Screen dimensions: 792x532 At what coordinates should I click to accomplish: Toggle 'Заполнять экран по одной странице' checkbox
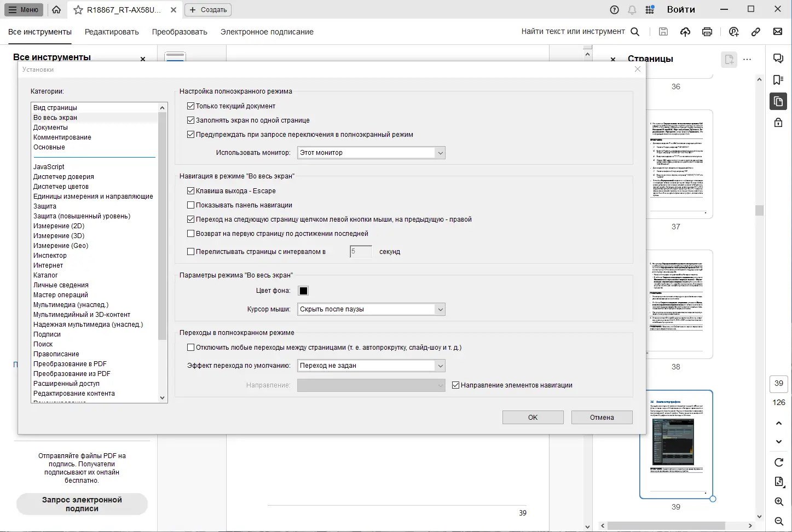pyautogui.click(x=191, y=120)
